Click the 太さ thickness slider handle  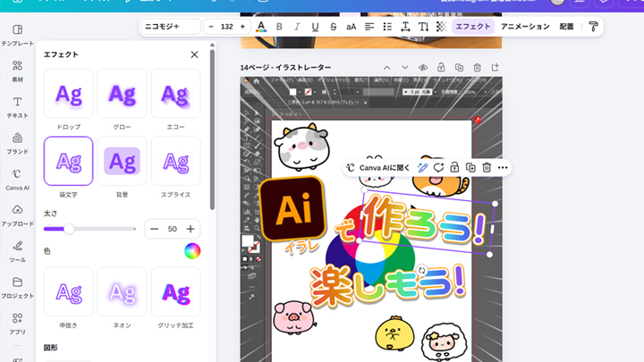(x=69, y=229)
